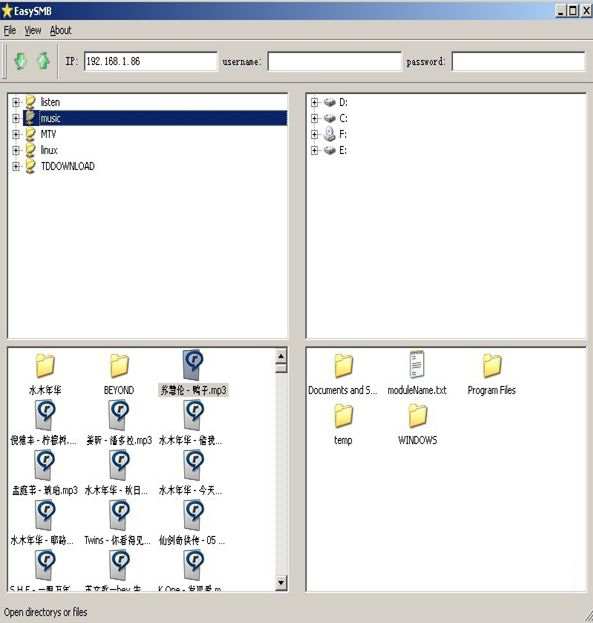This screenshot has width=593, height=623.
Task: Click the remote file list scroll-up arrow
Action: pos(281,356)
